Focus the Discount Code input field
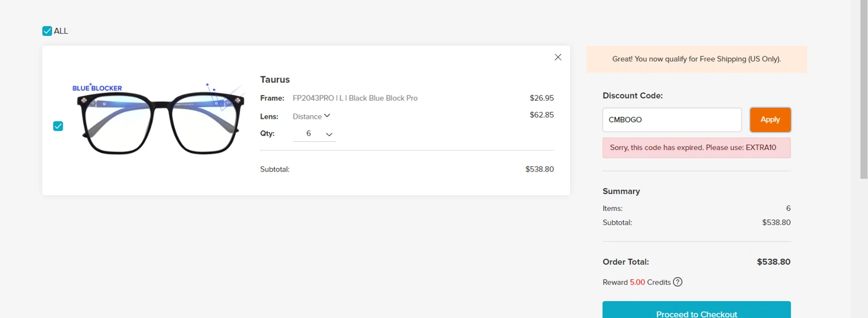The image size is (868, 318). click(671, 120)
